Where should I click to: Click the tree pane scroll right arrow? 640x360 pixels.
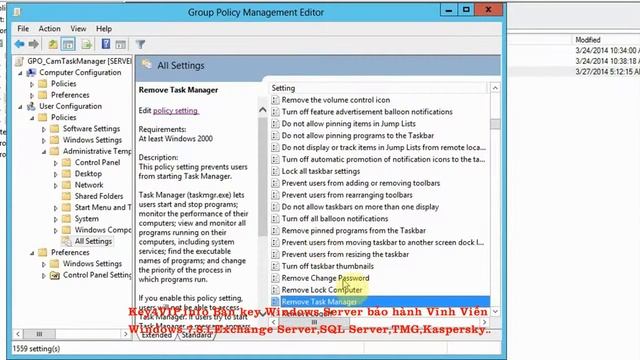point(125,334)
